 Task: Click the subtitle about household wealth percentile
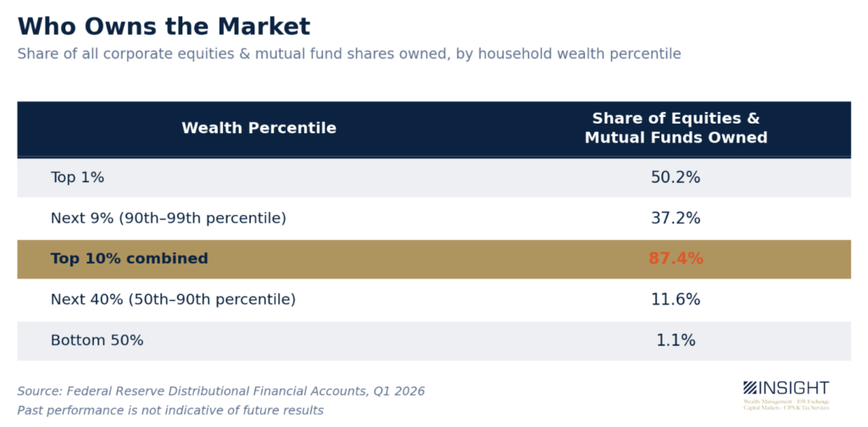point(348,54)
